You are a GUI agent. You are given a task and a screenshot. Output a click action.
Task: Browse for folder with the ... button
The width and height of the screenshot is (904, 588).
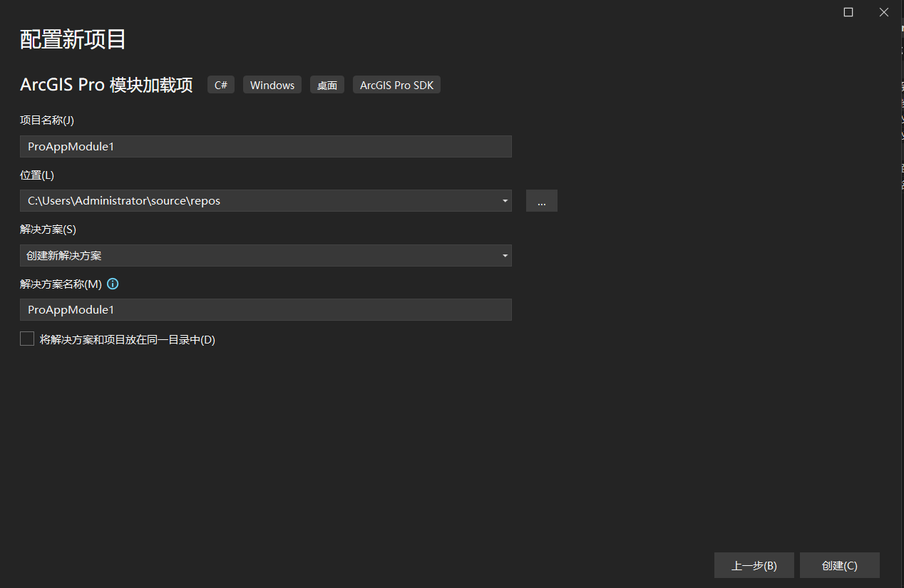[542, 201]
